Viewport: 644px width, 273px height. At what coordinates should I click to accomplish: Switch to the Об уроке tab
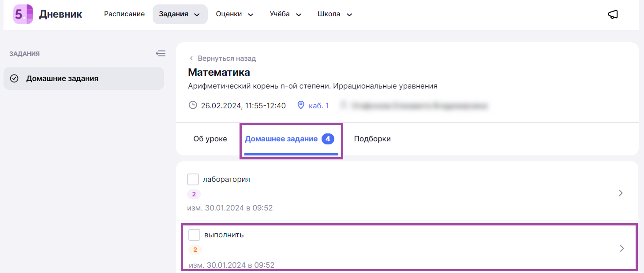click(210, 139)
